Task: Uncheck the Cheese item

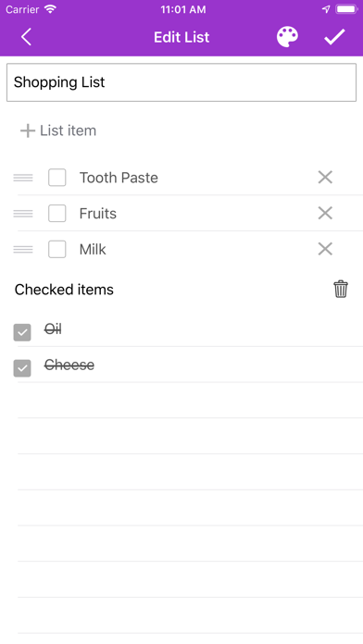Action: click(22, 368)
